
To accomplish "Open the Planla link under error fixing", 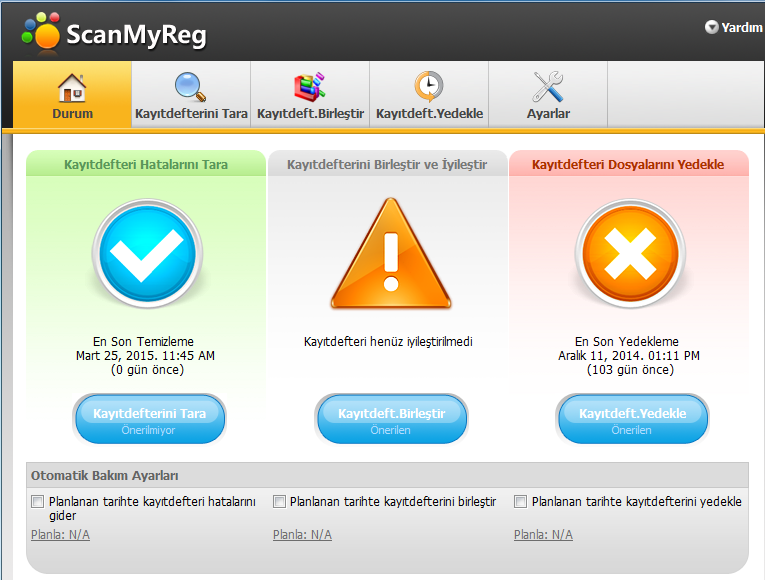I will point(60,535).
